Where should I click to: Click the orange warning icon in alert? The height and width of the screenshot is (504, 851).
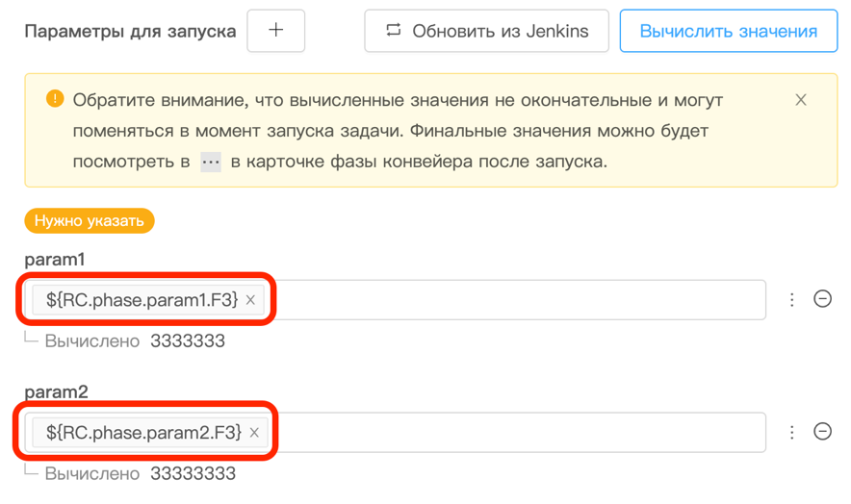54,100
